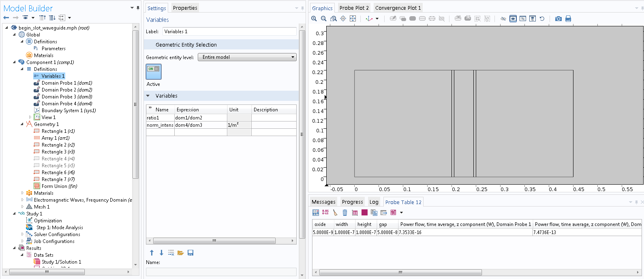Screen dimensions: 644x279
Task: Save variables to file with disk icon
Action: tap(190, 253)
